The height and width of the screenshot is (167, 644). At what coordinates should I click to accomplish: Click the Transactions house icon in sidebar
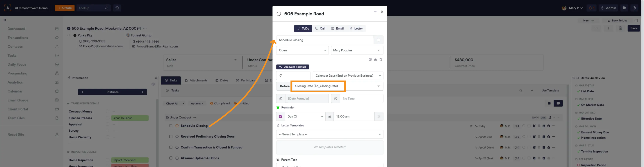(57, 38)
